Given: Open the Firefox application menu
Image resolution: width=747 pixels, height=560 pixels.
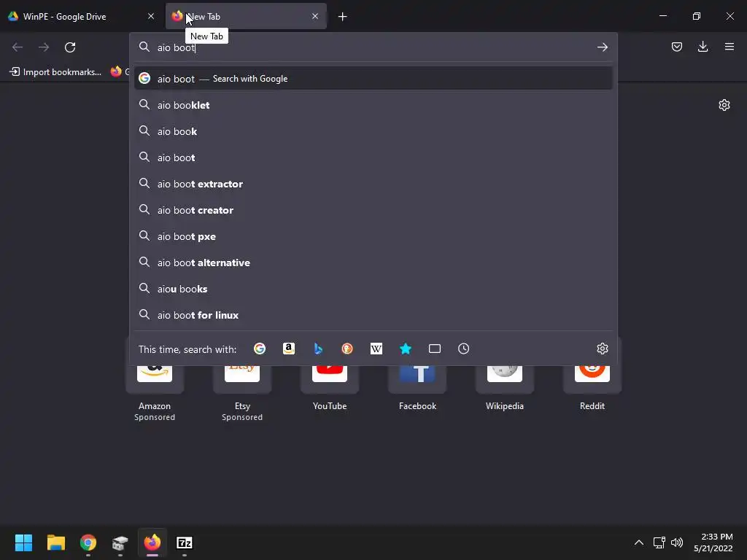Looking at the screenshot, I should [x=729, y=47].
